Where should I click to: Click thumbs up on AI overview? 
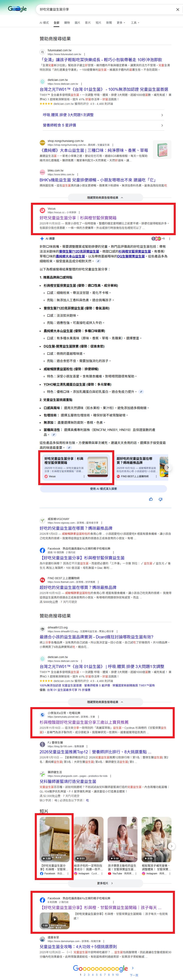tap(151, 499)
